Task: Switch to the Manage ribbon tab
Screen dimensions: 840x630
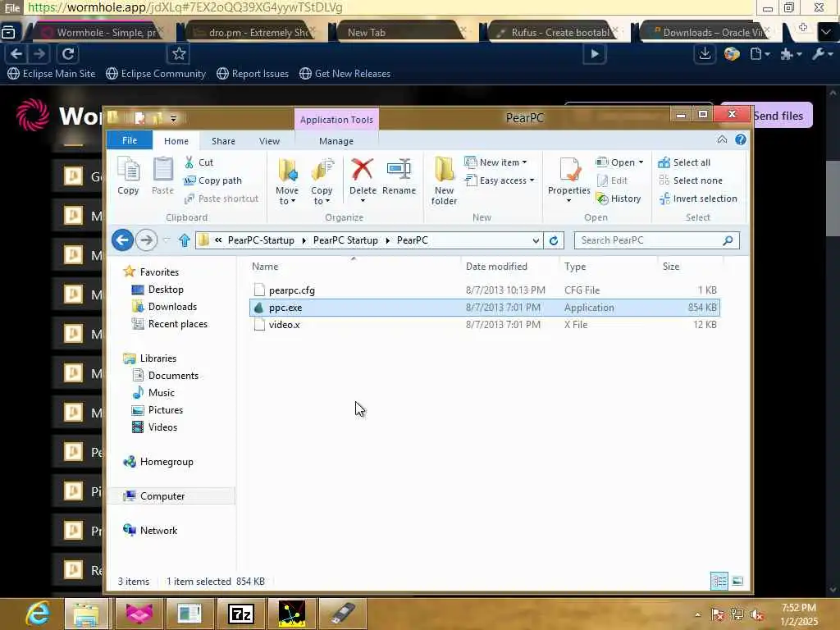Action: coord(336,141)
